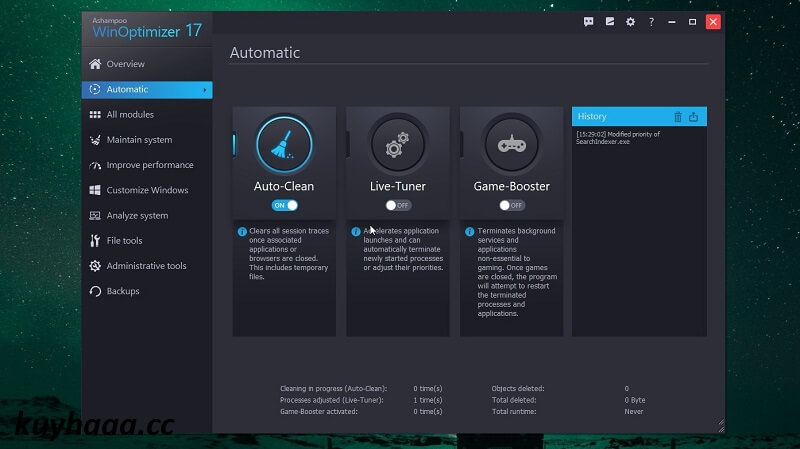Click the Live-Tuner title label
The image size is (800, 449).
tap(397, 186)
